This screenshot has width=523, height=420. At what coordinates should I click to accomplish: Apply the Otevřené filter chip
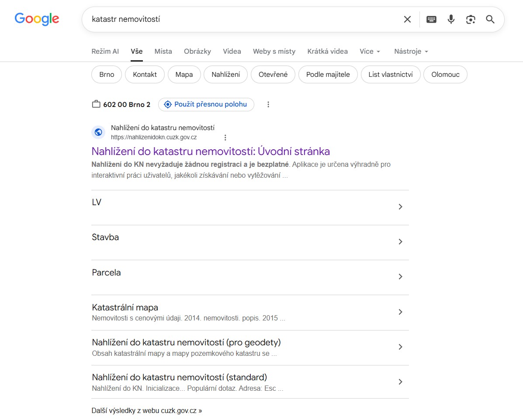pos(273,74)
